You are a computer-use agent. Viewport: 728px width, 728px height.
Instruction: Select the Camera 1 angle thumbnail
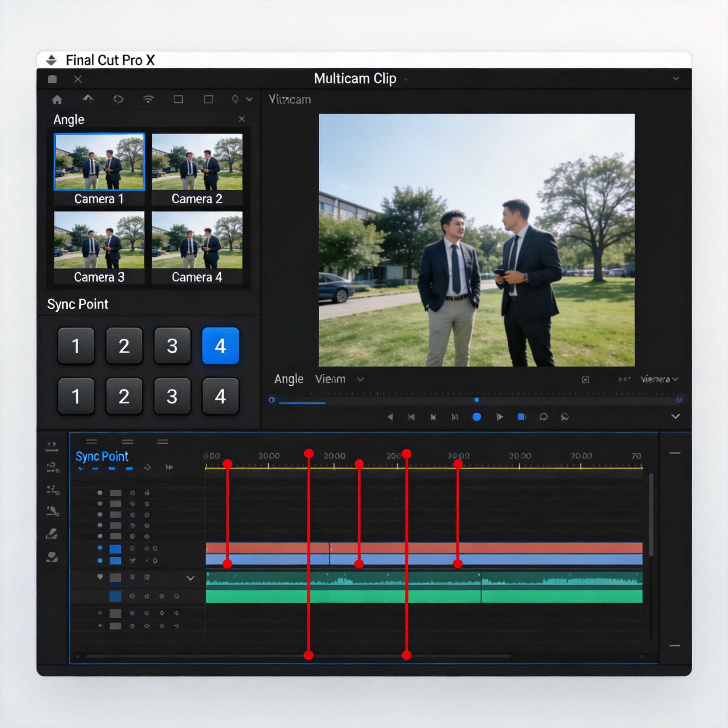[99, 162]
